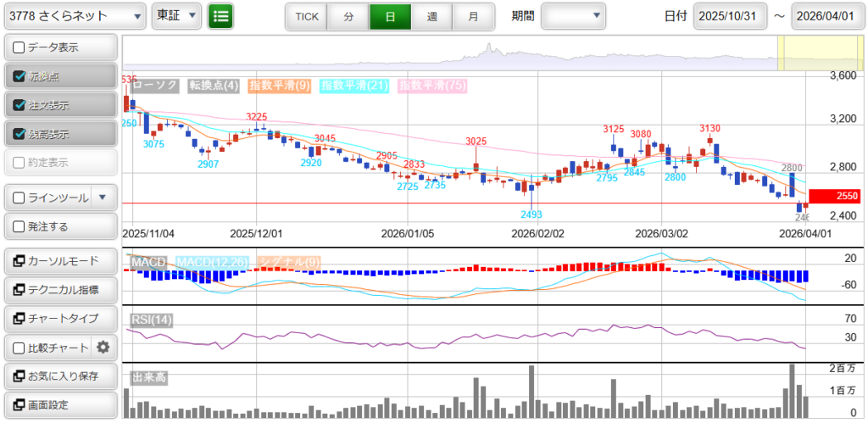
Task: Select the TICK chart tab
Action: coord(307,16)
